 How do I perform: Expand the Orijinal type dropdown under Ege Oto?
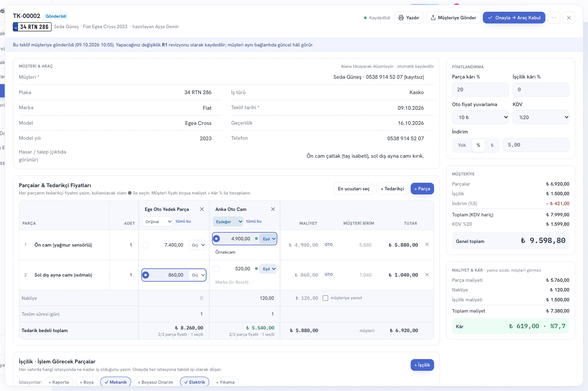[x=157, y=222]
